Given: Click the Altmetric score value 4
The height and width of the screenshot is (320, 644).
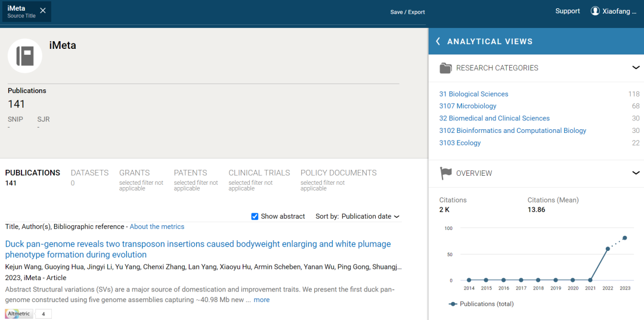Looking at the screenshot, I should pyautogui.click(x=43, y=314).
